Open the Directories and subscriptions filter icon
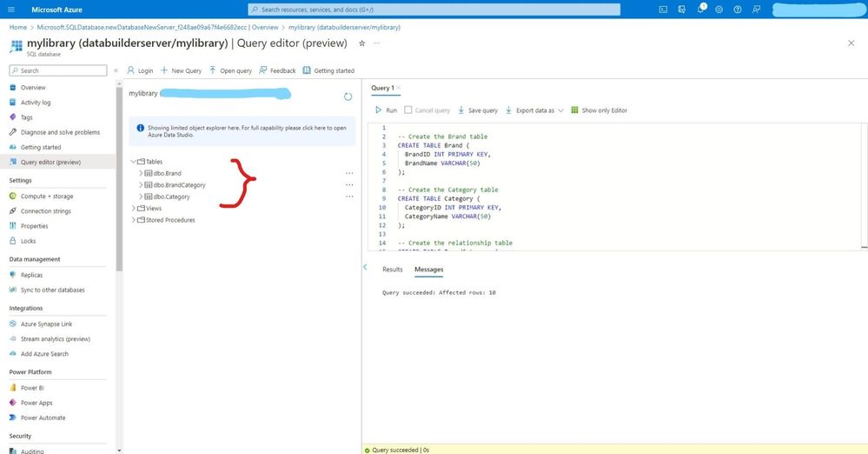 pos(682,10)
